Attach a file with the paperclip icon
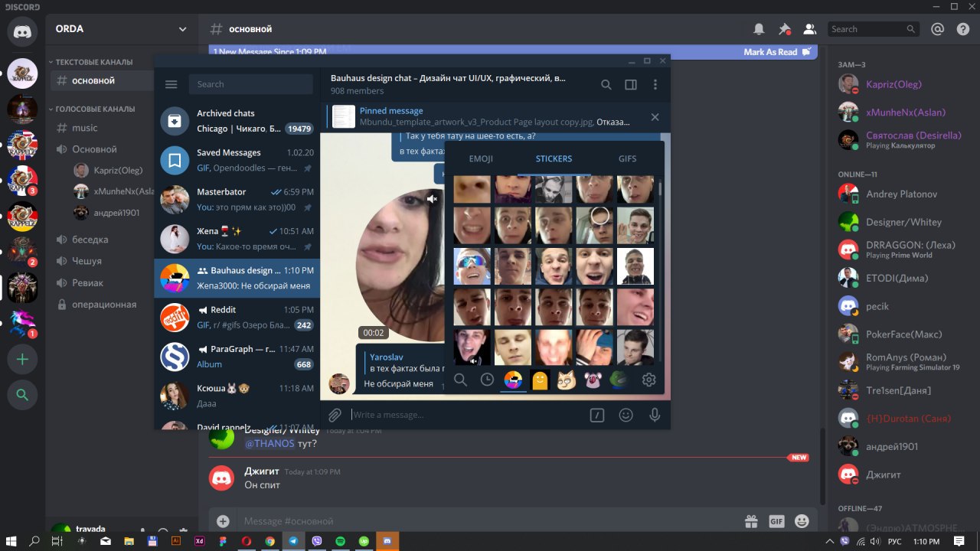Viewport: 980px width, 551px height. pos(335,415)
